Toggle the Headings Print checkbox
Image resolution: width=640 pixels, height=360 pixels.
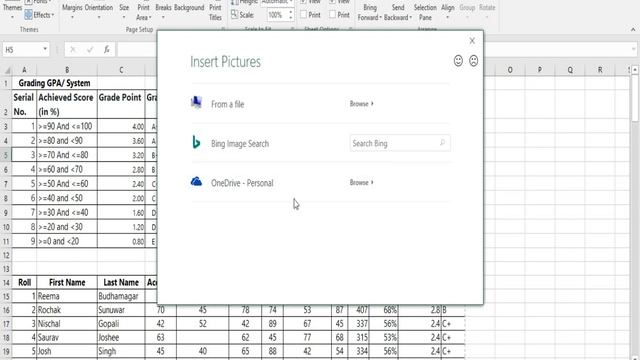[333, 15]
